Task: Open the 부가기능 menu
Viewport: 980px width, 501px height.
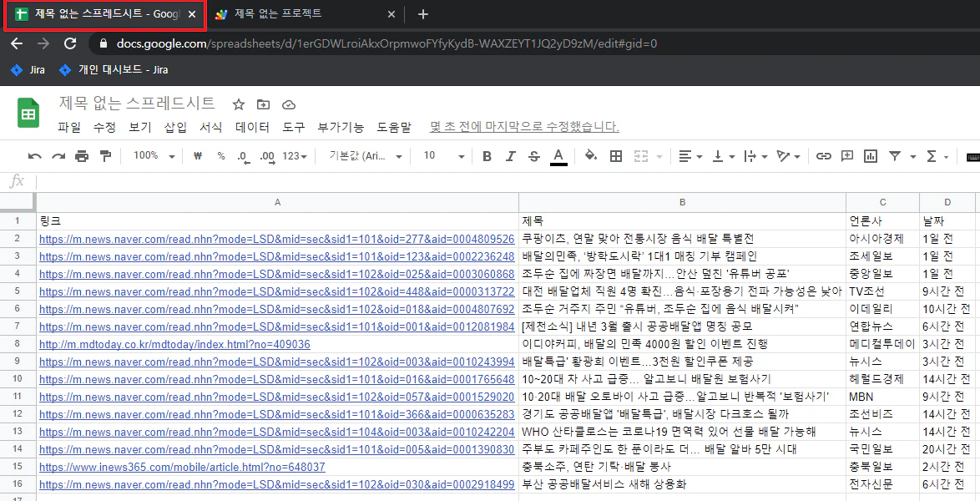Action: 341,127
